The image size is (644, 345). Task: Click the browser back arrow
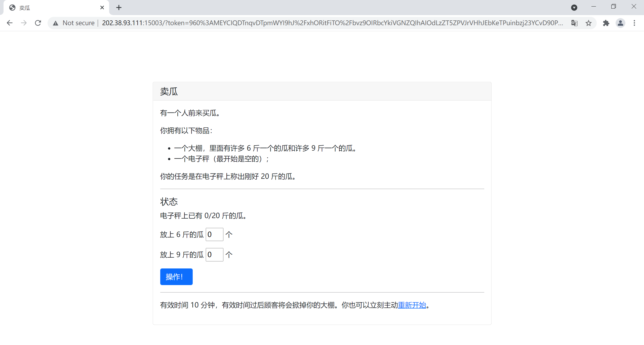[10, 23]
